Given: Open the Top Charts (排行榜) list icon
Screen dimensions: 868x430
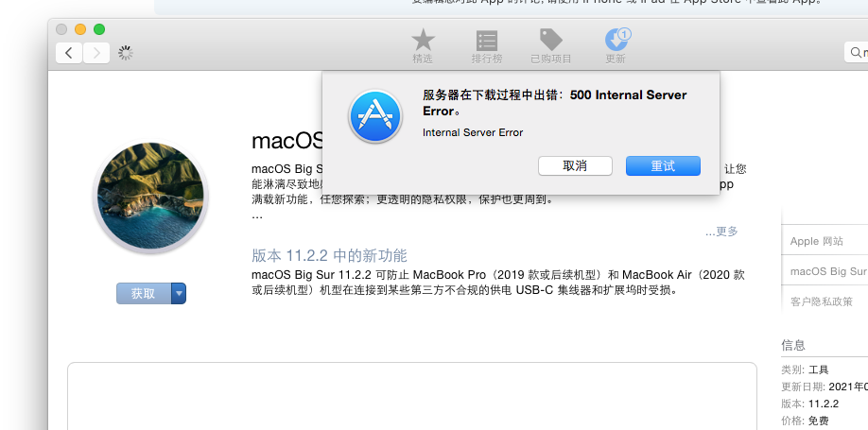Looking at the screenshot, I should coord(487,41).
